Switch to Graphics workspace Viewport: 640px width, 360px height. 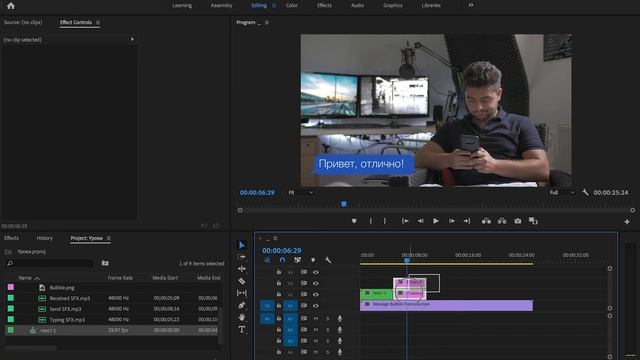[393, 5]
